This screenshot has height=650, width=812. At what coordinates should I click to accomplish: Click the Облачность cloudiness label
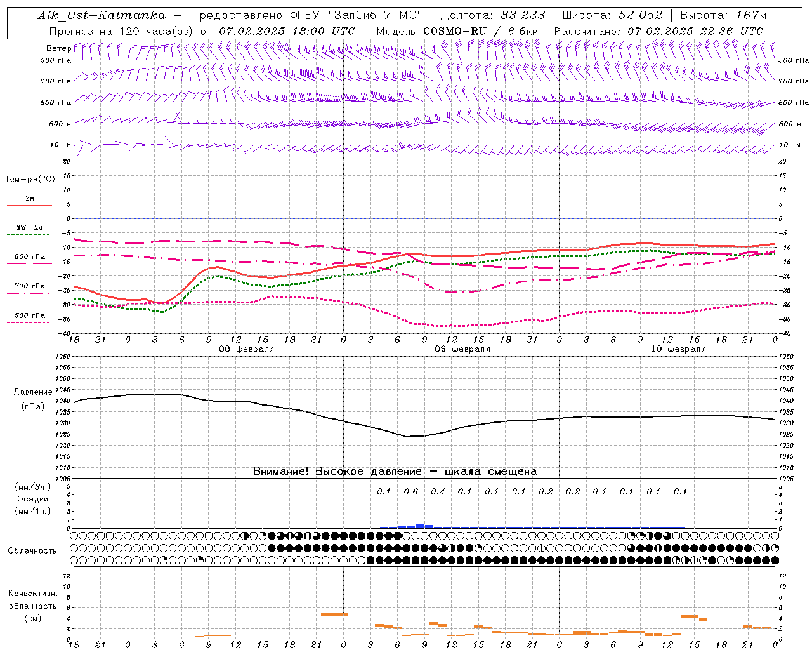(x=32, y=551)
